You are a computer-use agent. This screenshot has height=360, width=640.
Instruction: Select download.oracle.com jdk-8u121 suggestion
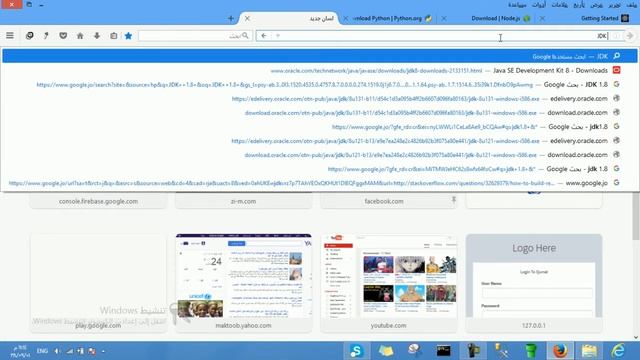pos(320,155)
